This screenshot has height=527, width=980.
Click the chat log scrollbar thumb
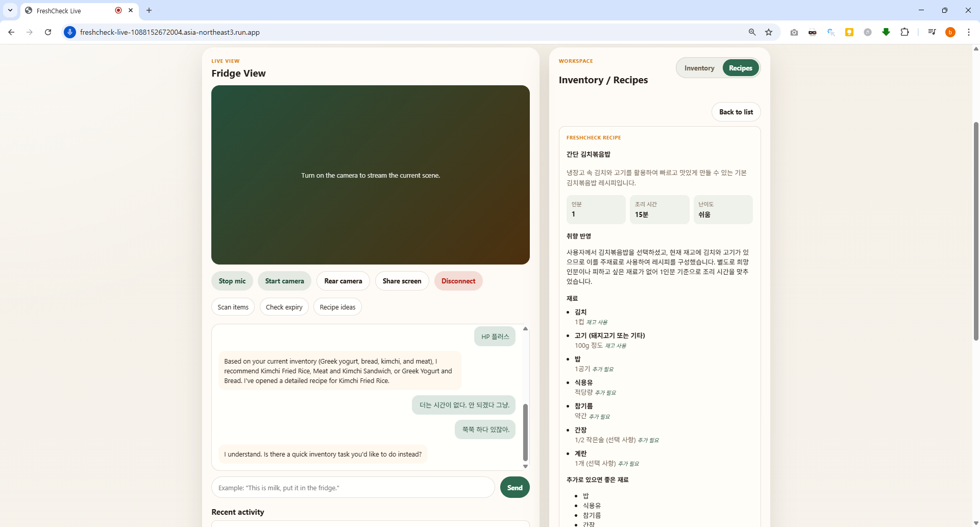[525, 432]
